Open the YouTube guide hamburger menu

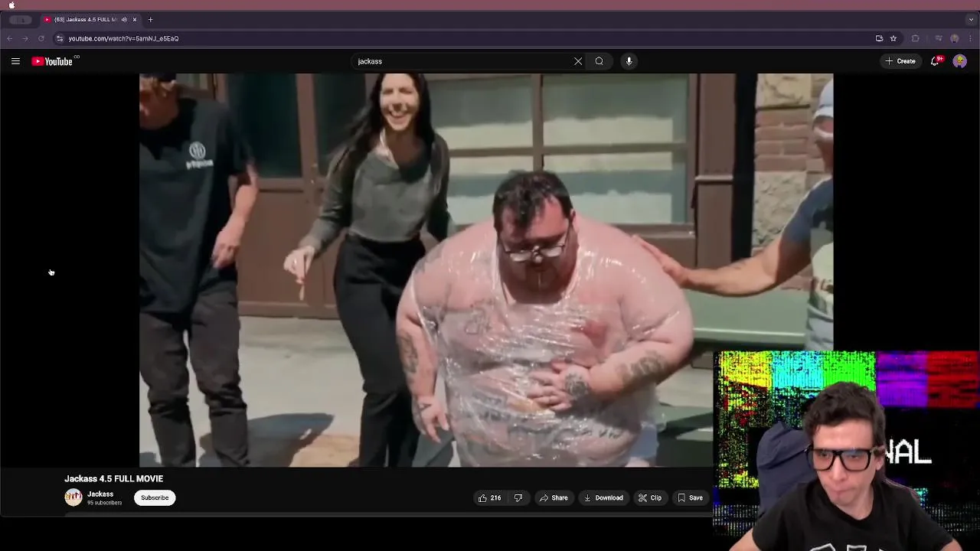[x=15, y=61]
